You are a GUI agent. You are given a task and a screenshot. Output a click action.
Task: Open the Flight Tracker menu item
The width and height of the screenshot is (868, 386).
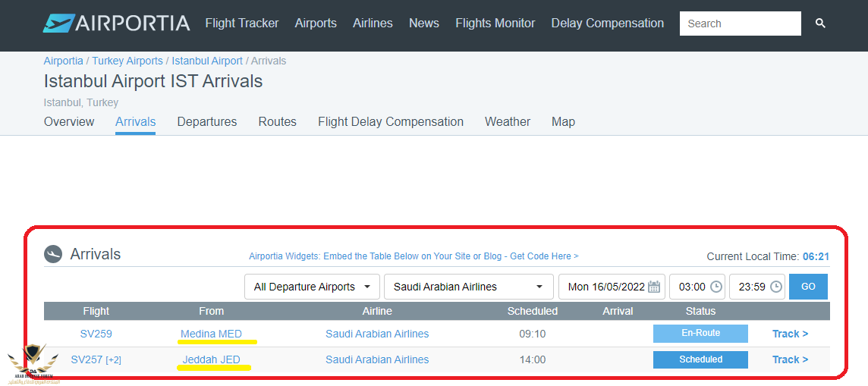(242, 24)
